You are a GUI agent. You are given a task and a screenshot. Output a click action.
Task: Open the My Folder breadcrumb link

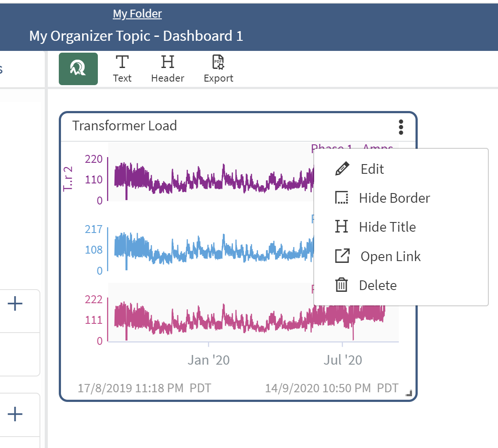137,14
